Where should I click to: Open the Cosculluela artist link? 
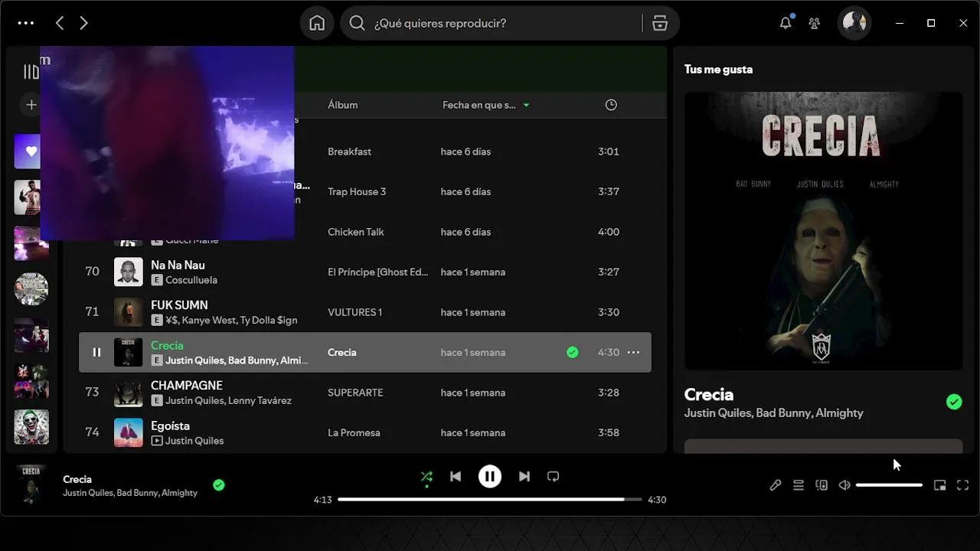pos(191,280)
